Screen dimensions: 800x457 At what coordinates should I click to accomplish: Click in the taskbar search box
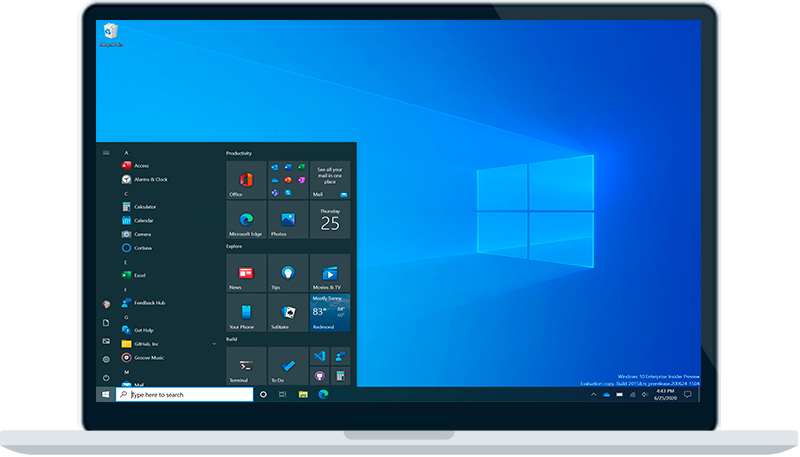185,394
